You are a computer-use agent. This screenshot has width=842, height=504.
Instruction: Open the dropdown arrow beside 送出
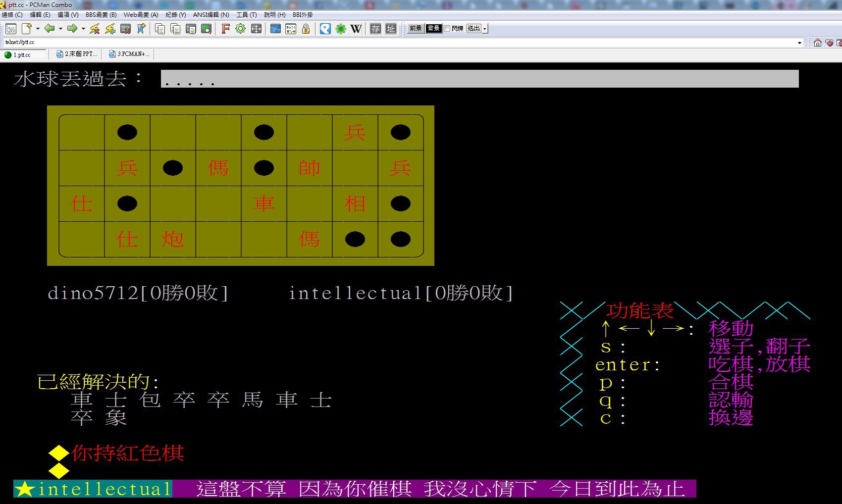point(485,29)
